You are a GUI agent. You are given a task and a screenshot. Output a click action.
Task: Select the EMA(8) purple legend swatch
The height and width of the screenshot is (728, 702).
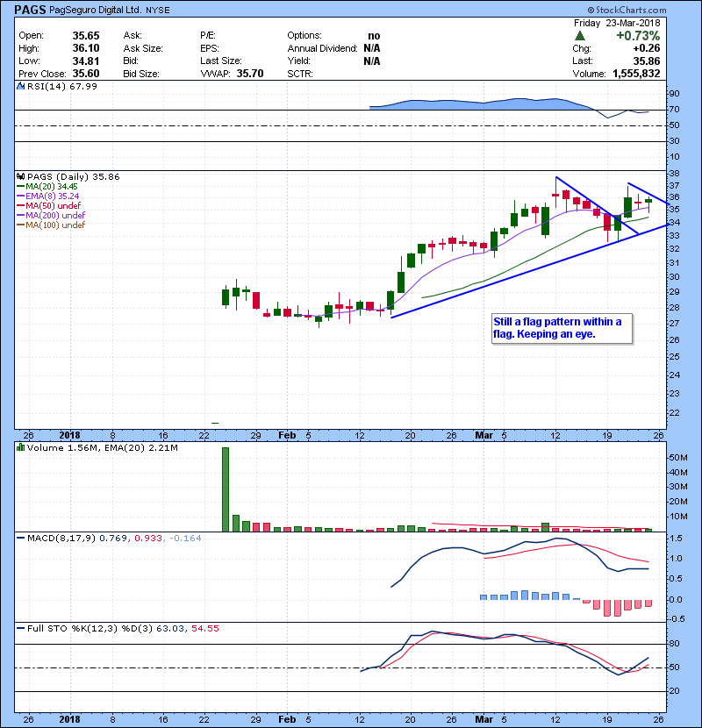click(x=19, y=196)
